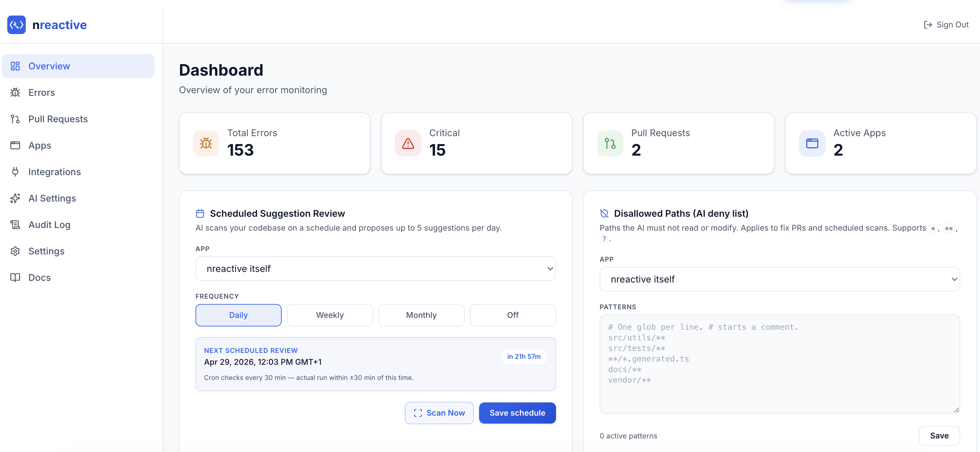The image size is (980, 452).
Task: Click the Audit Log scroll icon
Action: [15, 225]
